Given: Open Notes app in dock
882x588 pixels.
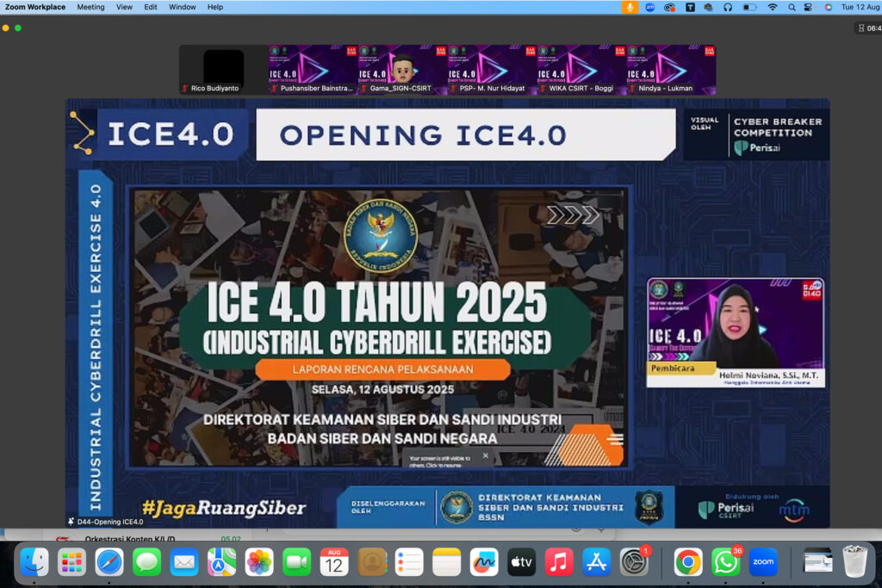Looking at the screenshot, I should coord(447,562).
